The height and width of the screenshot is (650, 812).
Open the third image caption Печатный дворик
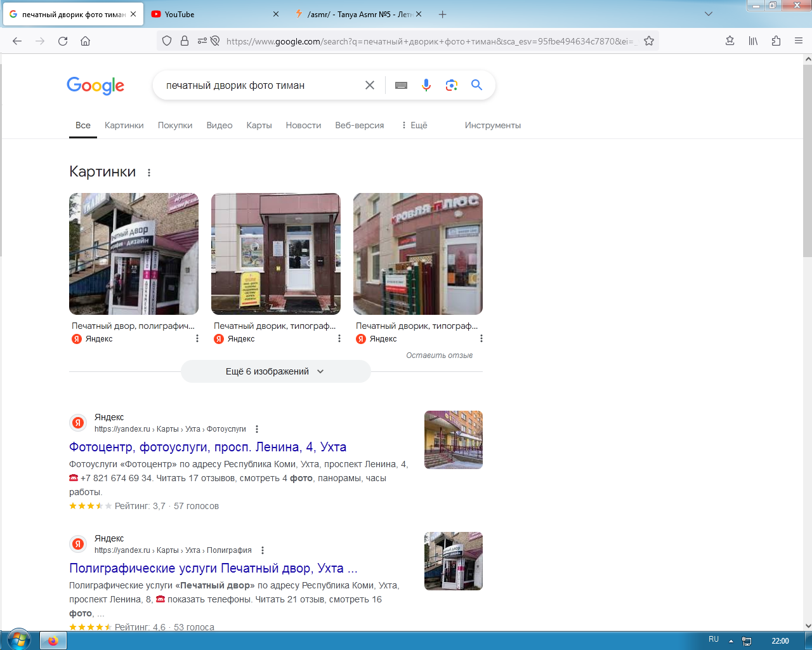coord(417,326)
